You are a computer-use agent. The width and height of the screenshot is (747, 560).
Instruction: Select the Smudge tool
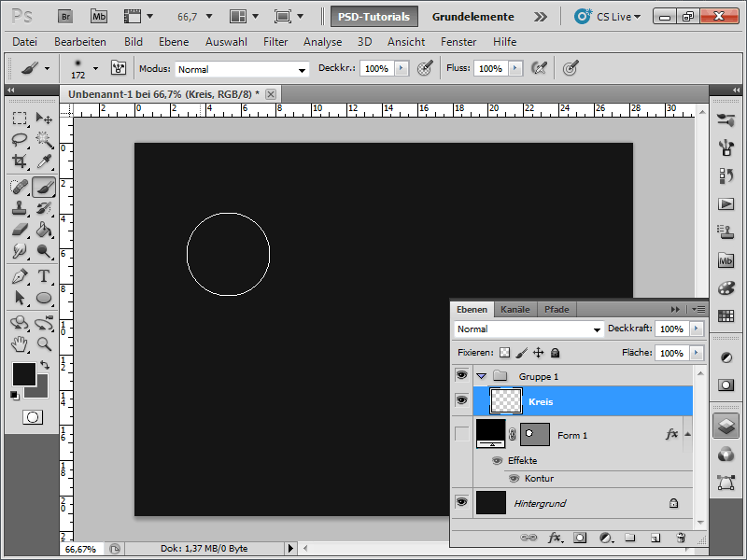[x=20, y=251]
